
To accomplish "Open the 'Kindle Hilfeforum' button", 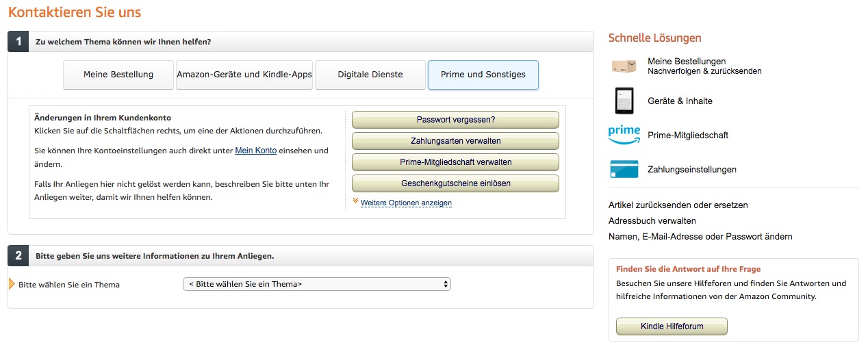I will 672,326.
